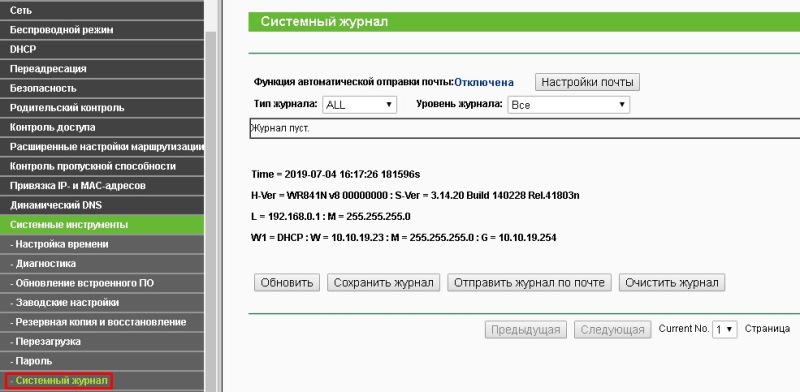This screenshot has width=800, height=392.
Task: Click the Настройки почты button
Action: (x=587, y=82)
